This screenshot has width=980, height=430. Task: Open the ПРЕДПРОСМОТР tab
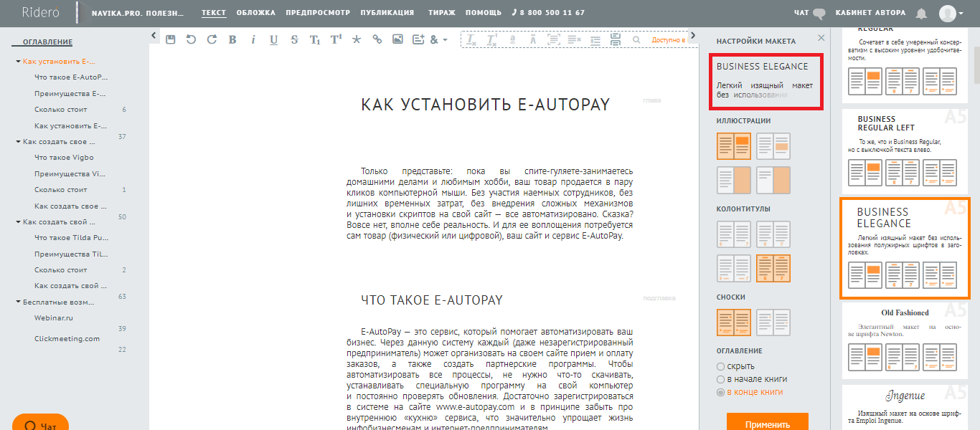pos(317,13)
